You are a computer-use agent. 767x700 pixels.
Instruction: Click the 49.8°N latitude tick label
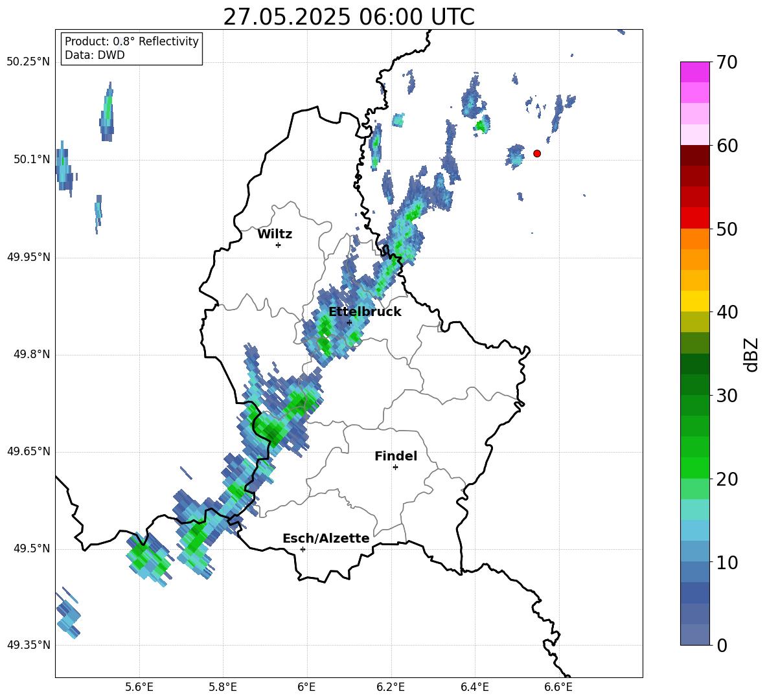point(32,354)
